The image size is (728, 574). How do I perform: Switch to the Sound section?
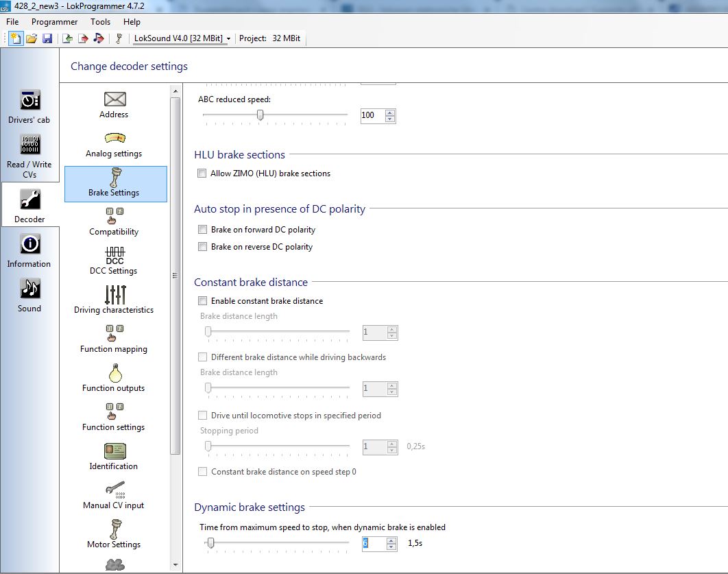pyautogui.click(x=29, y=295)
